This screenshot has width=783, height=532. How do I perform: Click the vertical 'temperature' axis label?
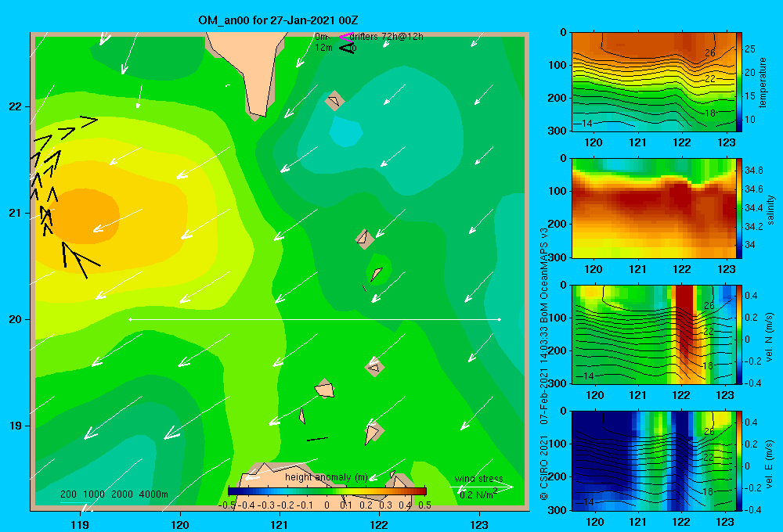pyautogui.click(x=763, y=82)
